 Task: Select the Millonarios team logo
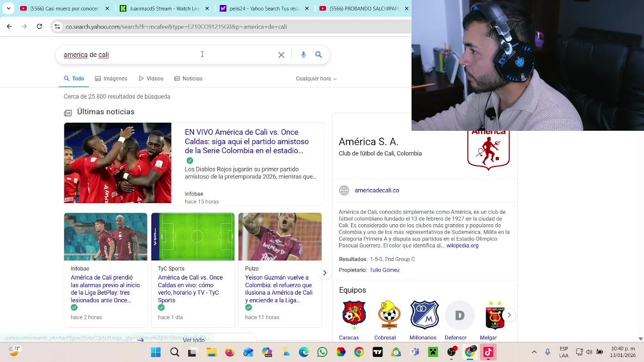424,315
